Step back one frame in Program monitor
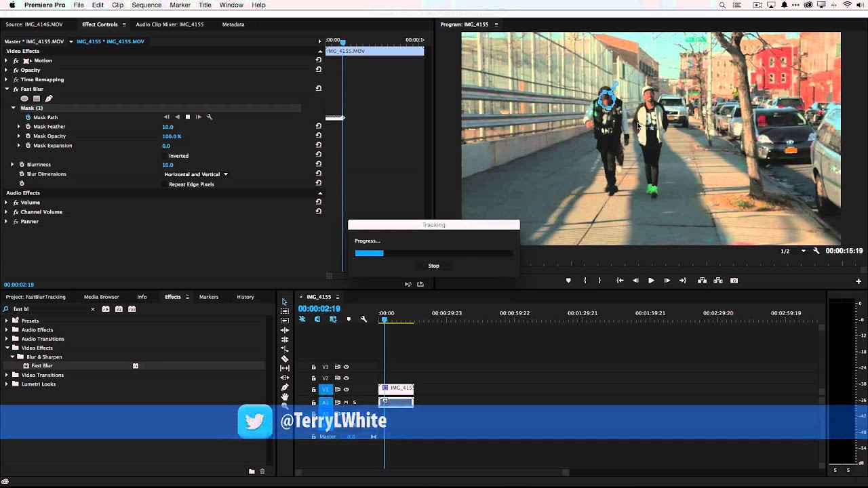The height and width of the screenshot is (488, 868). [x=635, y=281]
